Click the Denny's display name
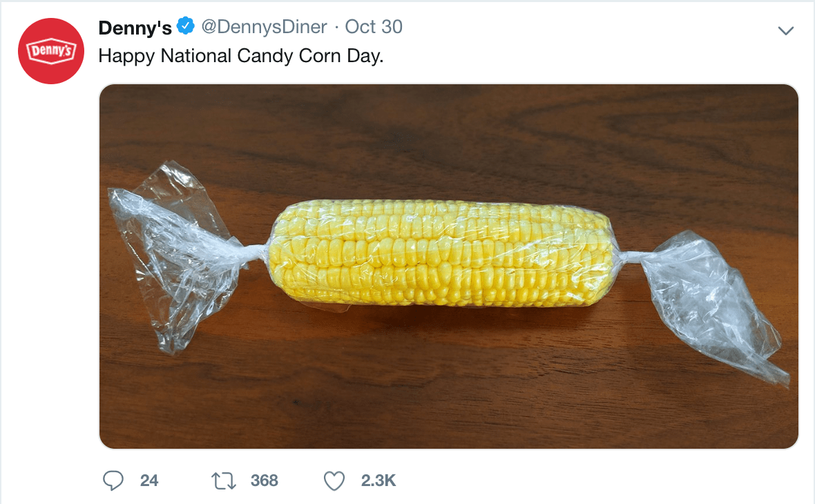Screen dimensions: 815x504 coord(135,27)
